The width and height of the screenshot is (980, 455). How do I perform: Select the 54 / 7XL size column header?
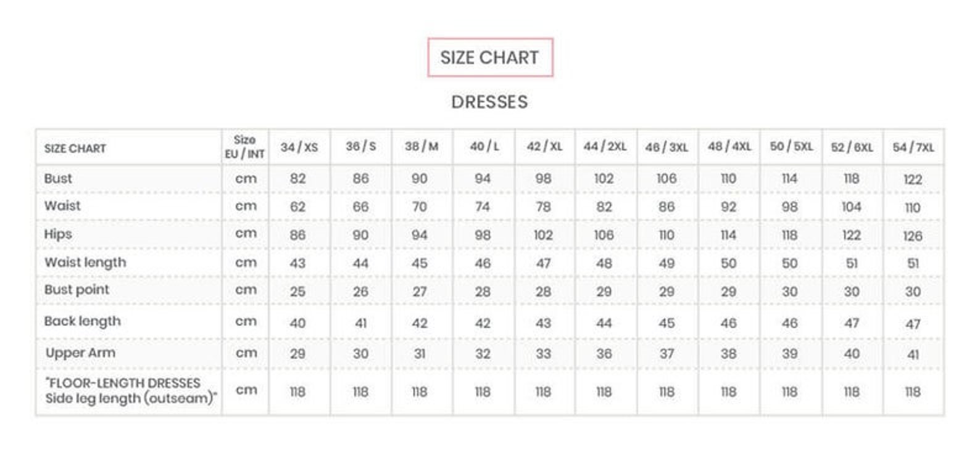[x=913, y=147]
